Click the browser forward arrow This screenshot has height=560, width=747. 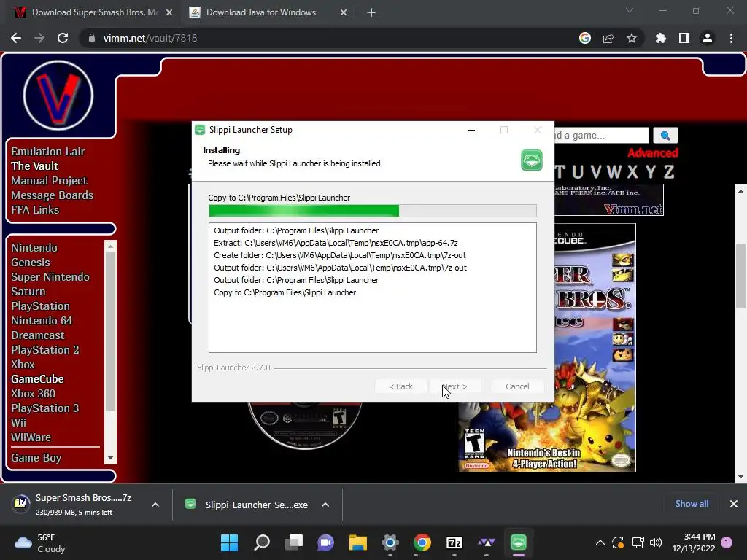coord(39,38)
